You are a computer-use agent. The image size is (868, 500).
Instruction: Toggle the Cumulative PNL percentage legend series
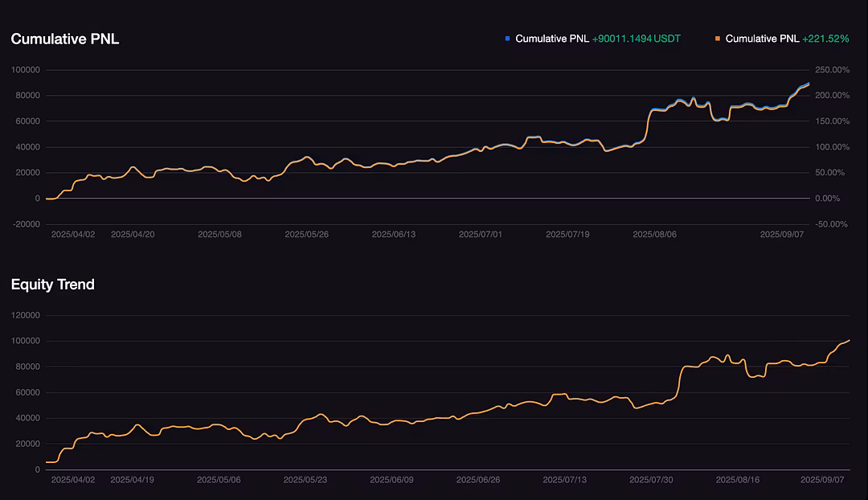762,39
